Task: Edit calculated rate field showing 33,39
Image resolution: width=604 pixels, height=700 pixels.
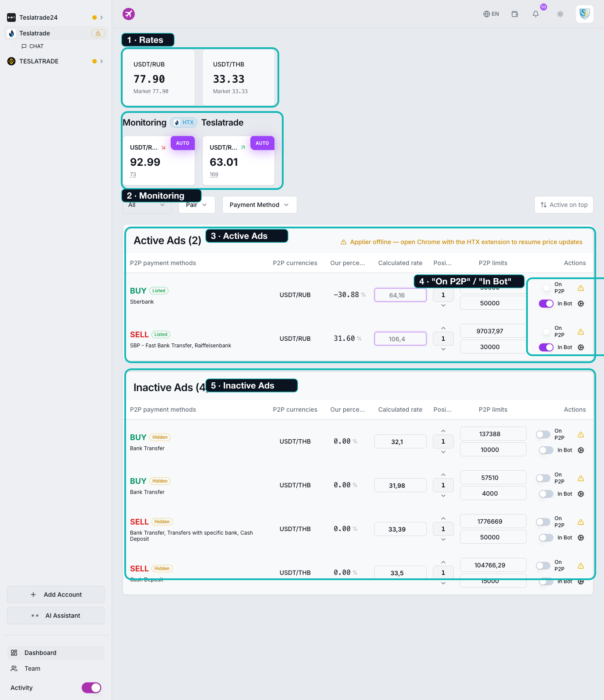Action: [400, 529]
